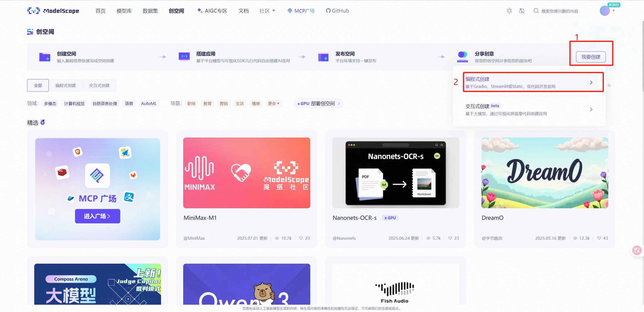The image size is (644, 312).
Task: Open 编程式创建 option chevron
Action: pyautogui.click(x=591, y=83)
